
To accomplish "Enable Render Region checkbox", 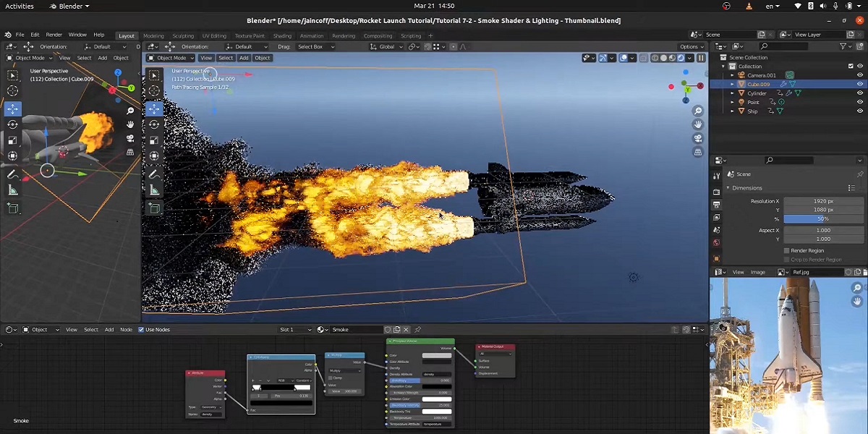I will (x=786, y=250).
